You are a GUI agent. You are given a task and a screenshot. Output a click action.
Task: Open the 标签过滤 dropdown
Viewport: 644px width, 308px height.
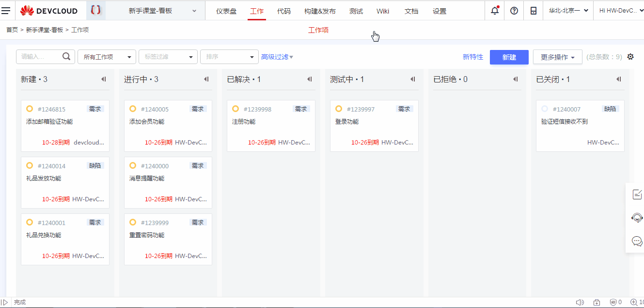[168, 56]
